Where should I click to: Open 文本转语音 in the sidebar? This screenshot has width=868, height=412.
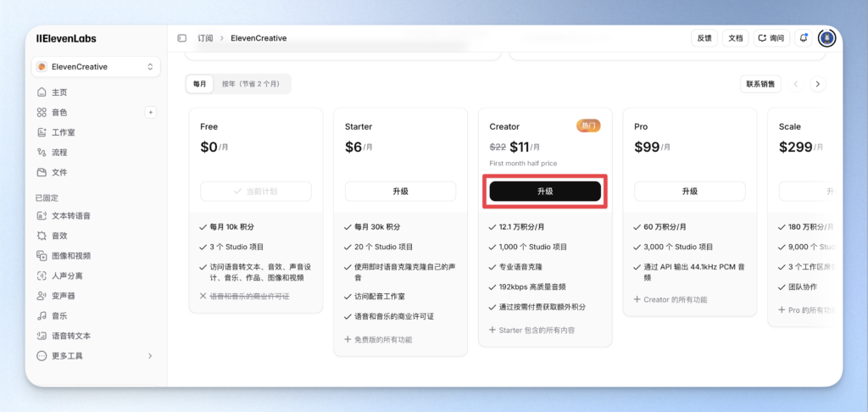96,216
